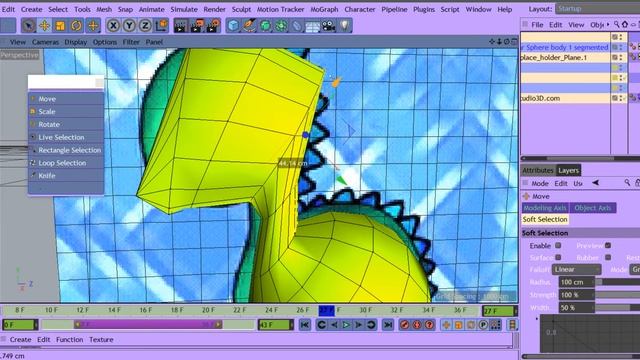Choose Rectangle Selection in the floating menu
Image resolution: width=640 pixels, height=360 pixels.
click(66, 150)
